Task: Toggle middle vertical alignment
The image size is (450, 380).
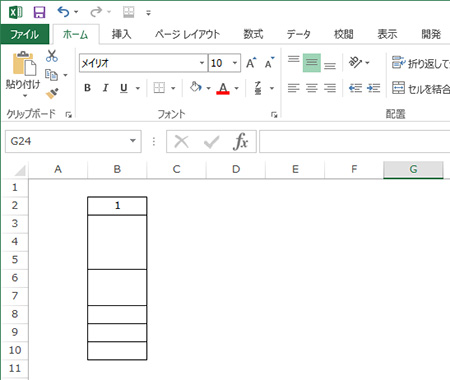Action: point(312,63)
